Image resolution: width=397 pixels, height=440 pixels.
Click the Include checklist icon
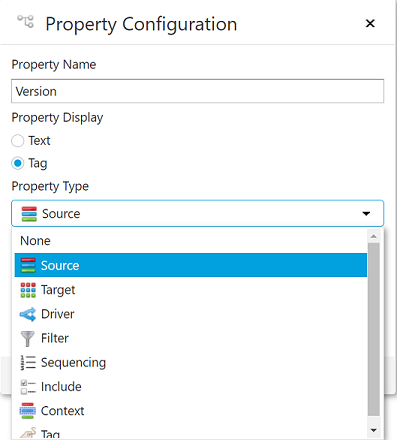pos(28,387)
